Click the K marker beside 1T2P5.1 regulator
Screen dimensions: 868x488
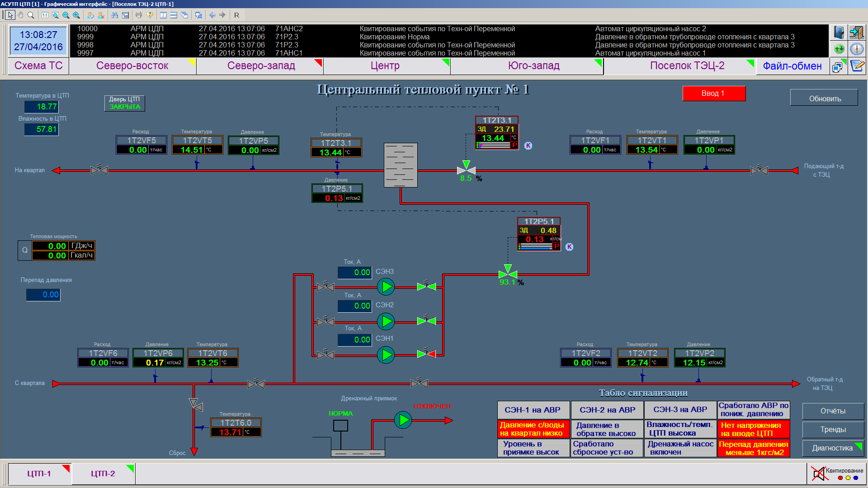569,247
